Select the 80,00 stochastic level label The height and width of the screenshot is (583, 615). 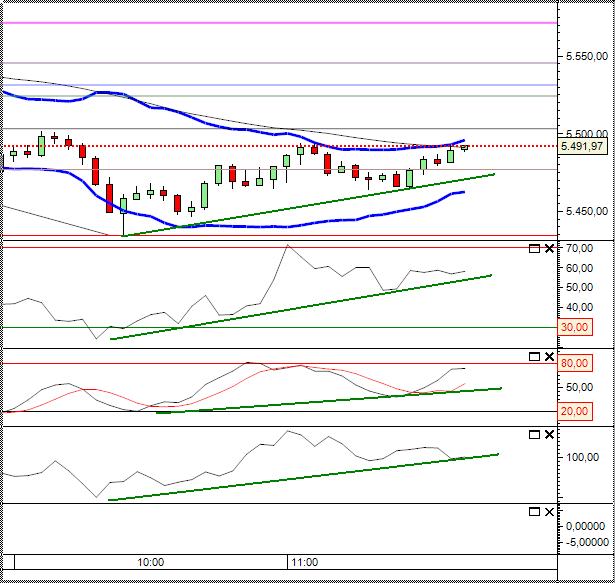pyautogui.click(x=575, y=363)
